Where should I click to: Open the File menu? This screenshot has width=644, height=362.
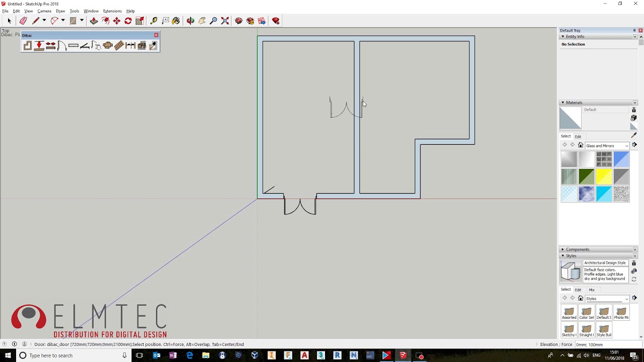click(5, 11)
